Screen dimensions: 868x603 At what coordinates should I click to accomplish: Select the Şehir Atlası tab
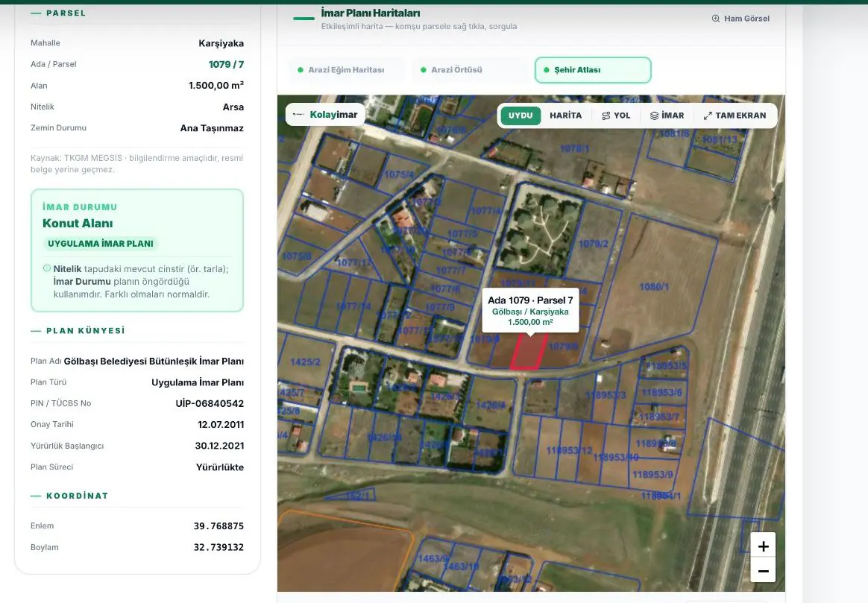tap(593, 70)
